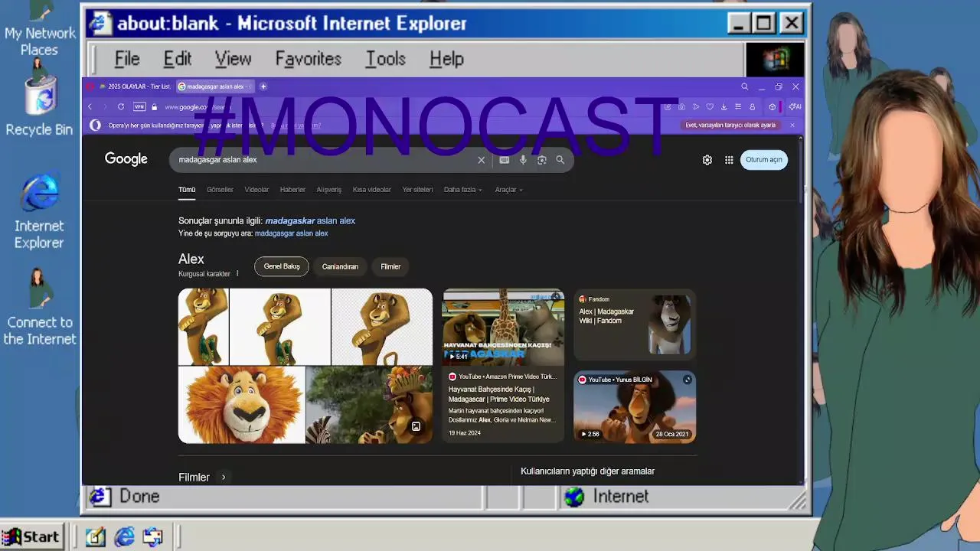Click the Opera tab search magnifier icon
Image resolution: width=980 pixels, height=551 pixels.
point(744,86)
